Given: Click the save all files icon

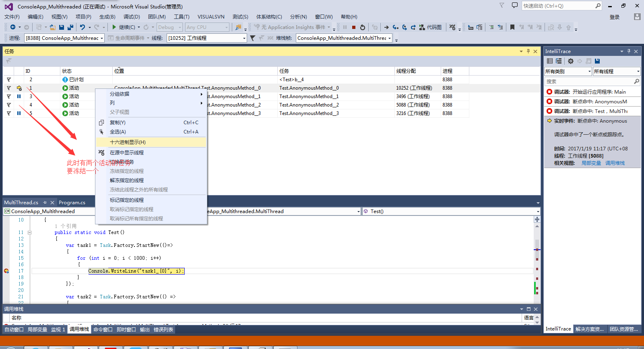Looking at the screenshot, I should point(70,27).
